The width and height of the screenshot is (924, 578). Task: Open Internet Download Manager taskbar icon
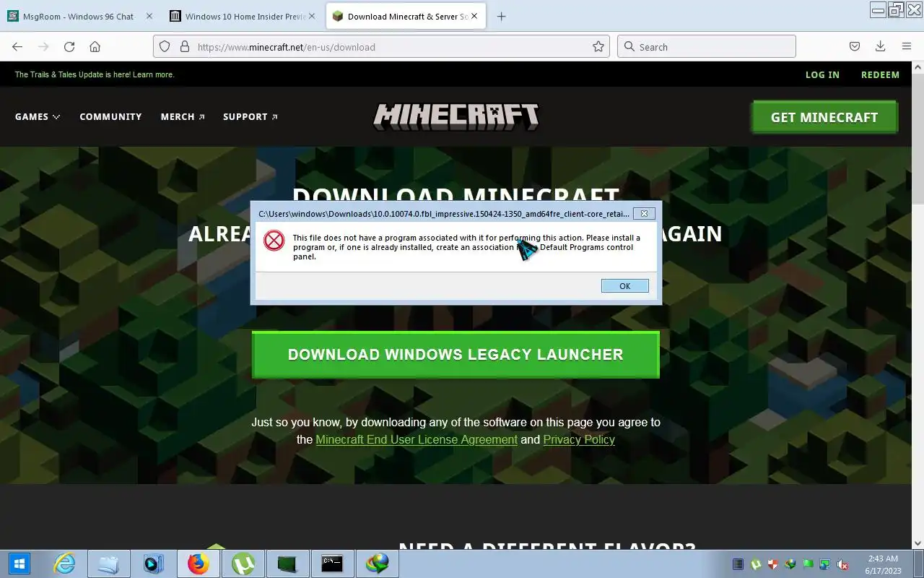pyautogui.click(x=377, y=564)
